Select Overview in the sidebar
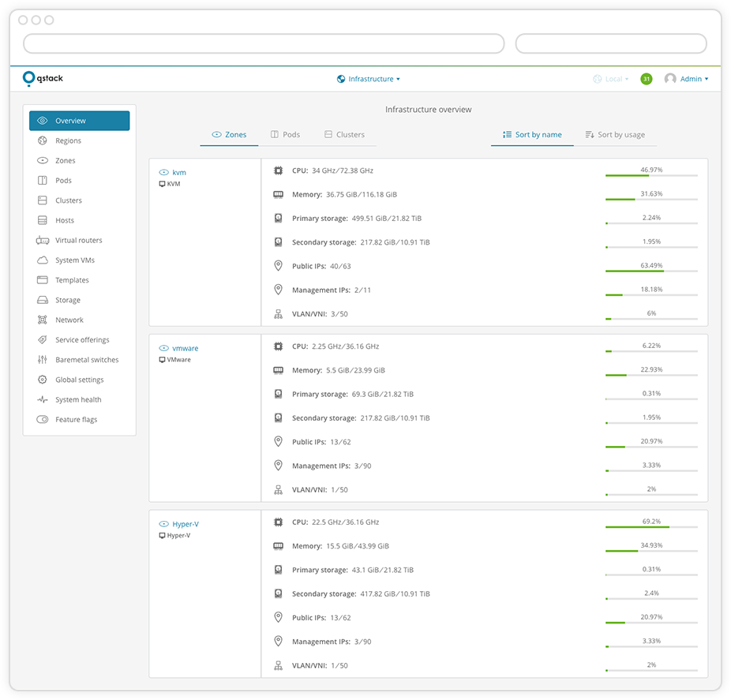Viewport: 731px width, 700px height. (x=79, y=121)
